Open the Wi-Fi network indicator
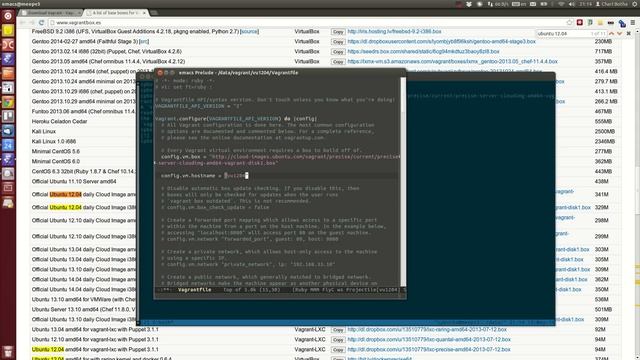 tap(562, 4)
